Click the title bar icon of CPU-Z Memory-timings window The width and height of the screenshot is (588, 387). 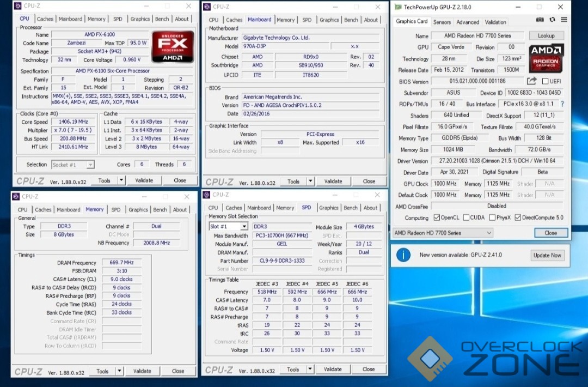tap(16, 196)
